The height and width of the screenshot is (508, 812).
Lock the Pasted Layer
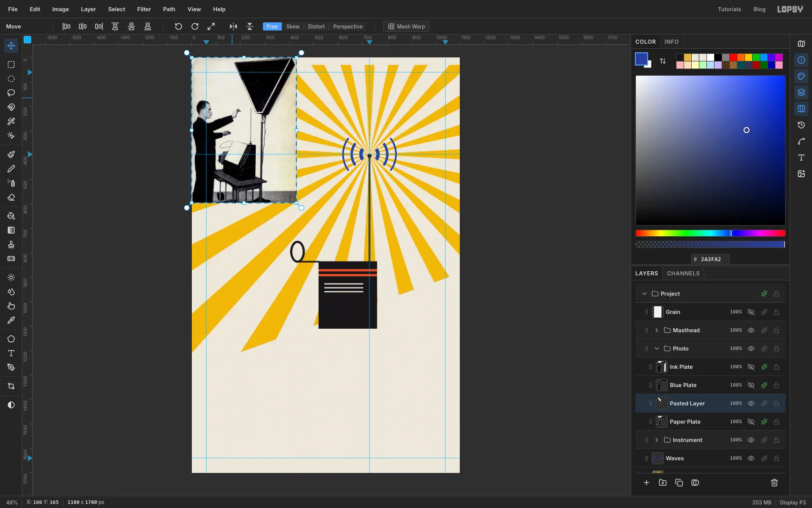pyautogui.click(x=776, y=403)
